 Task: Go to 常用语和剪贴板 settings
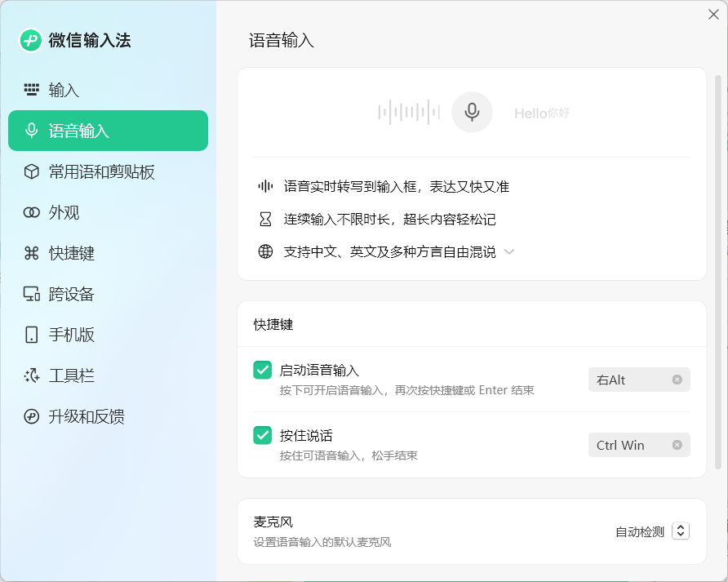pyautogui.click(x=108, y=171)
